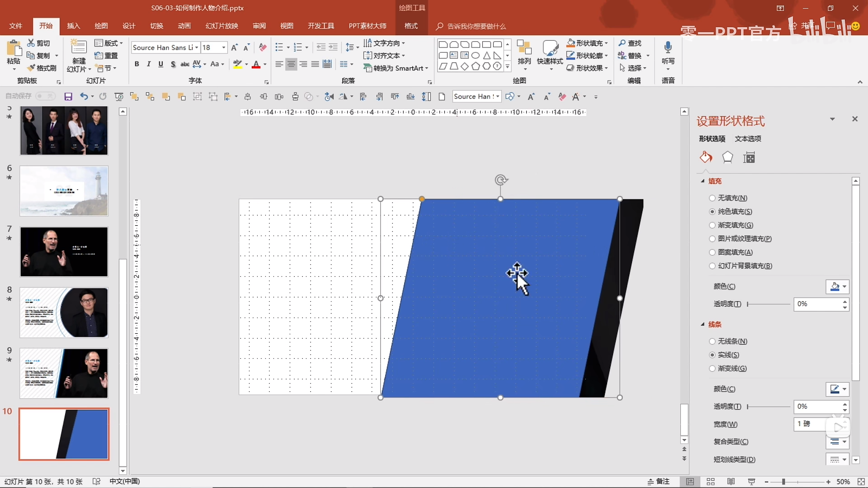Screen dimensions: 868x488
Task: Select Picture or texture fill option
Action: coord(712,239)
